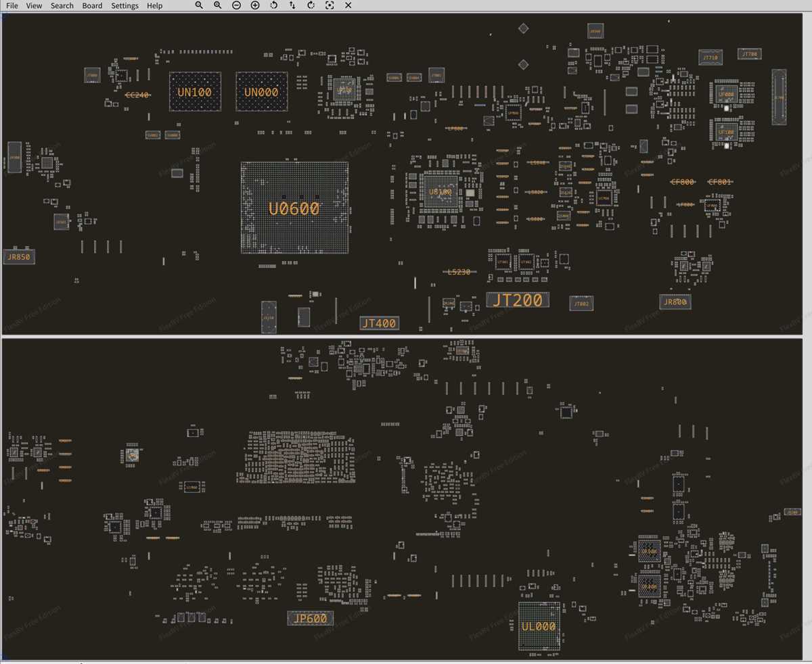Rotate the board clockwise via toolbar icon
This screenshot has height=664, width=812.
pyautogui.click(x=311, y=5)
